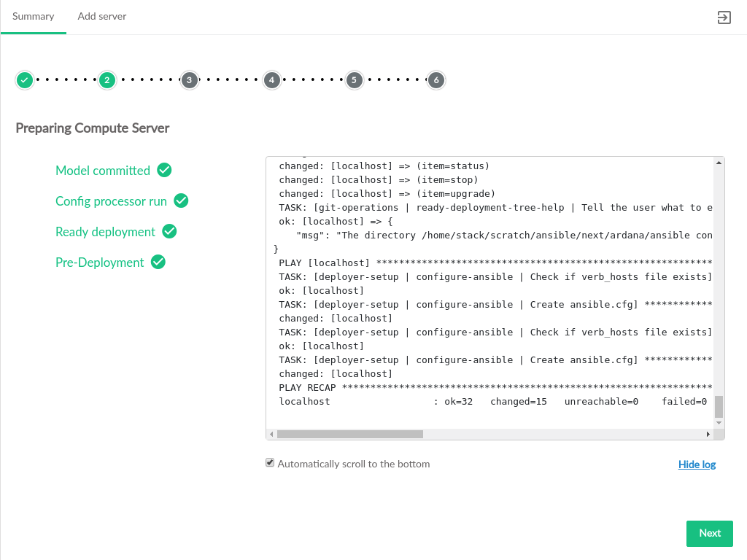747x560 pixels.
Task: Select step 2 in the progress wizard
Action: pyautogui.click(x=107, y=80)
